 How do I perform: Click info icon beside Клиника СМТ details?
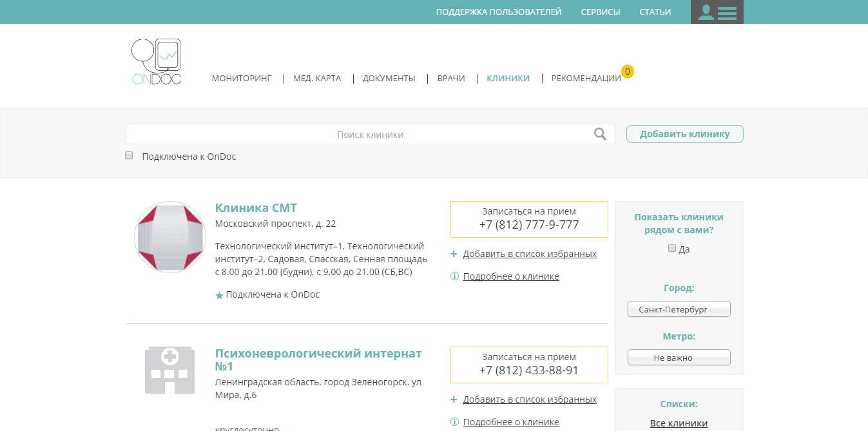(454, 276)
